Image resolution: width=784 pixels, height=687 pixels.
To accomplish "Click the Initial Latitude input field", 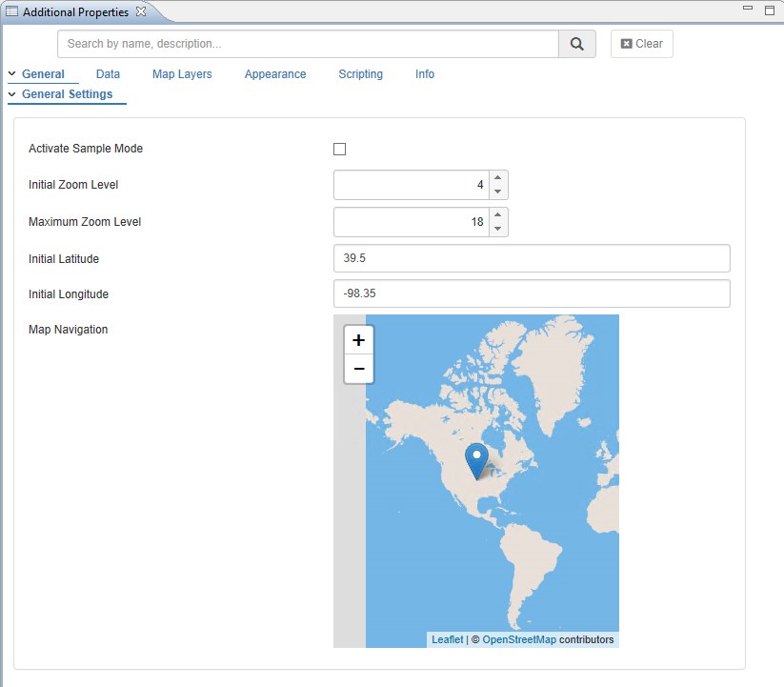I will [x=532, y=258].
